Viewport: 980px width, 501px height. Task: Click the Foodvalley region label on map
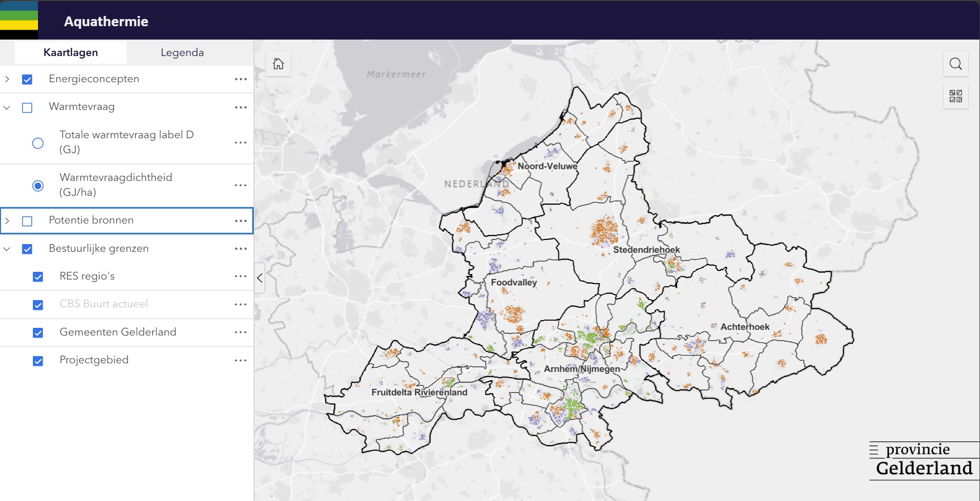click(x=514, y=282)
